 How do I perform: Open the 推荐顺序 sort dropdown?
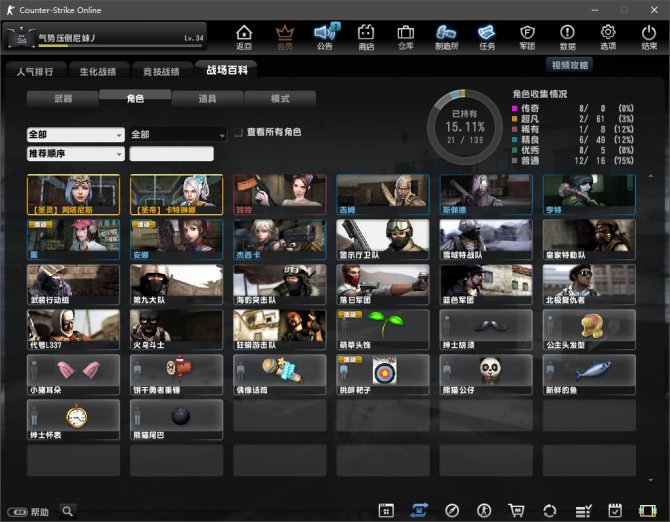(76, 153)
